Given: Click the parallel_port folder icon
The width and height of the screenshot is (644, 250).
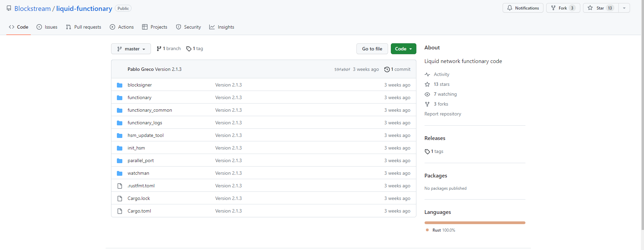Looking at the screenshot, I should 120,161.
